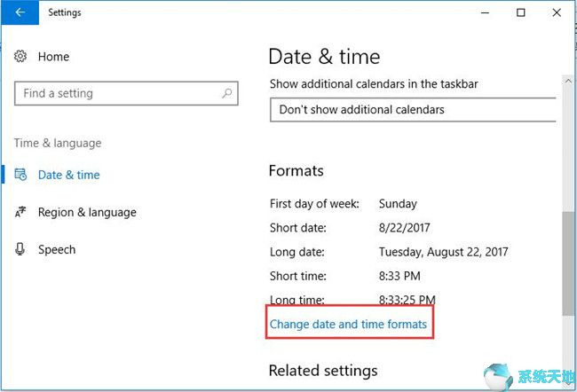This screenshot has height=392, width=577.
Task: Click the Sunday first day value
Action: pos(398,204)
